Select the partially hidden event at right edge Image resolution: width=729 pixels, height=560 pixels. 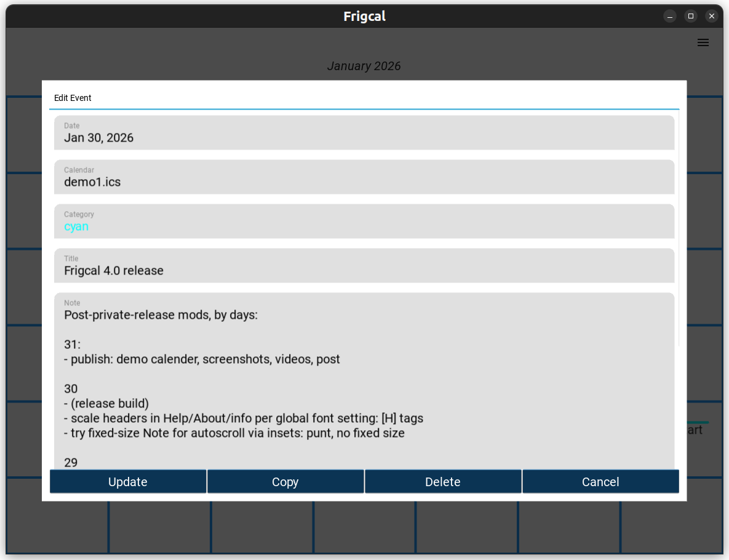point(695,430)
